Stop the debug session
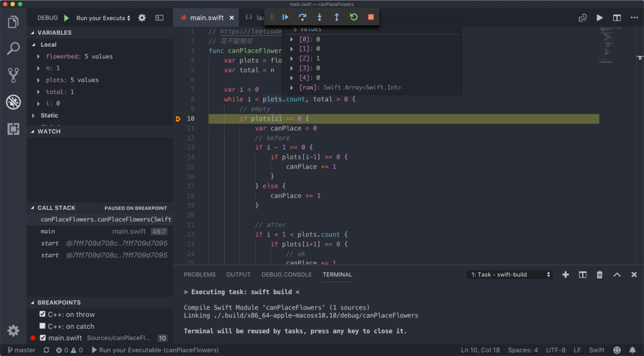This screenshot has width=644, height=356. (x=371, y=17)
